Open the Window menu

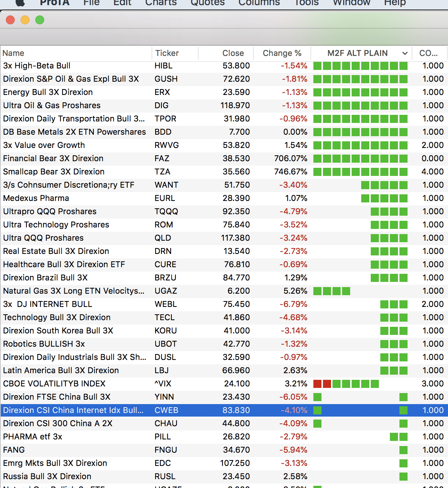pos(352,3)
